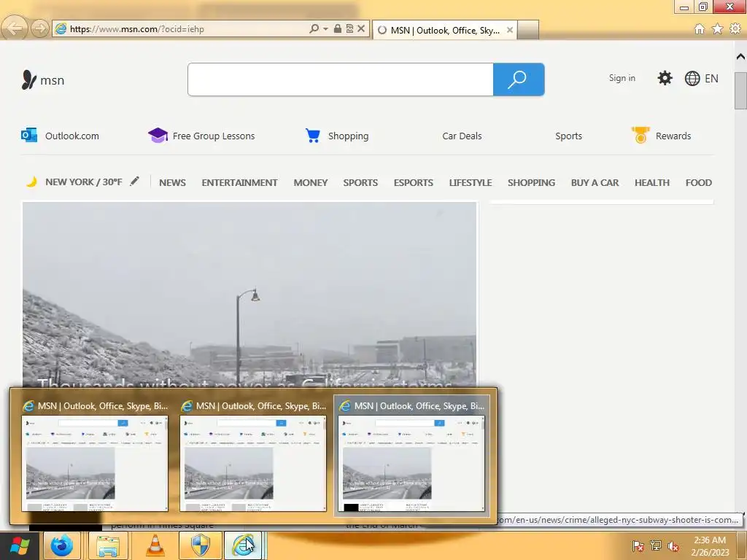Close the MSN browser tab
This screenshot has width=747, height=560.
click(x=510, y=30)
